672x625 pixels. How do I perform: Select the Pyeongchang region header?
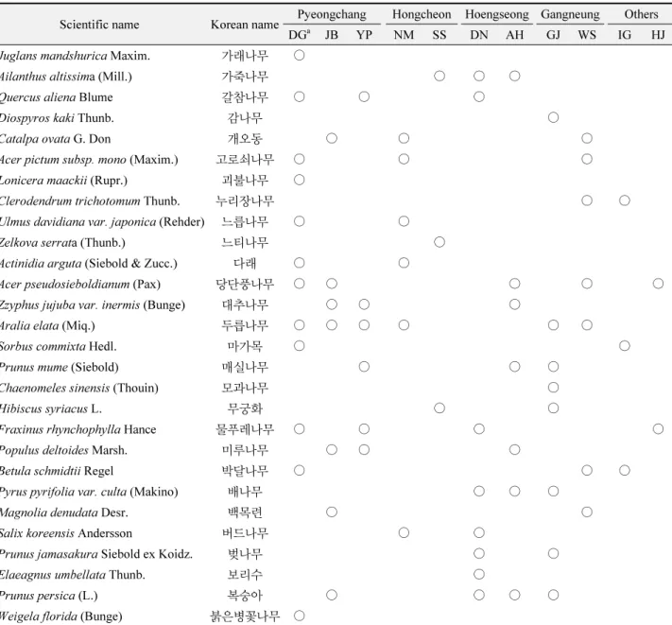pos(332,14)
